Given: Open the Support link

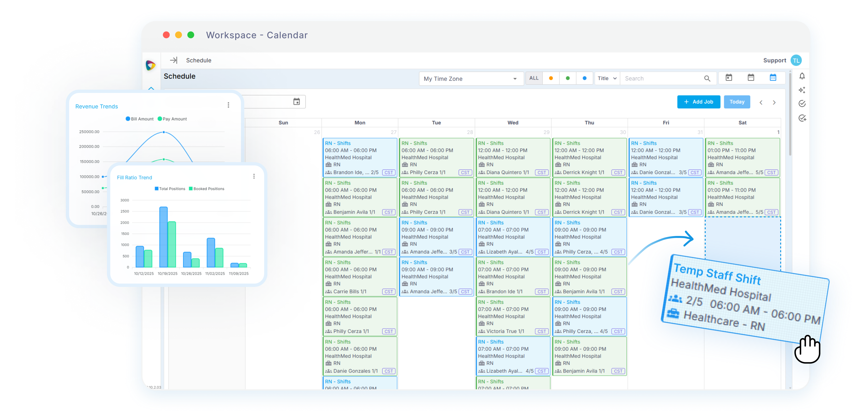Looking at the screenshot, I should tap(774, 60).
